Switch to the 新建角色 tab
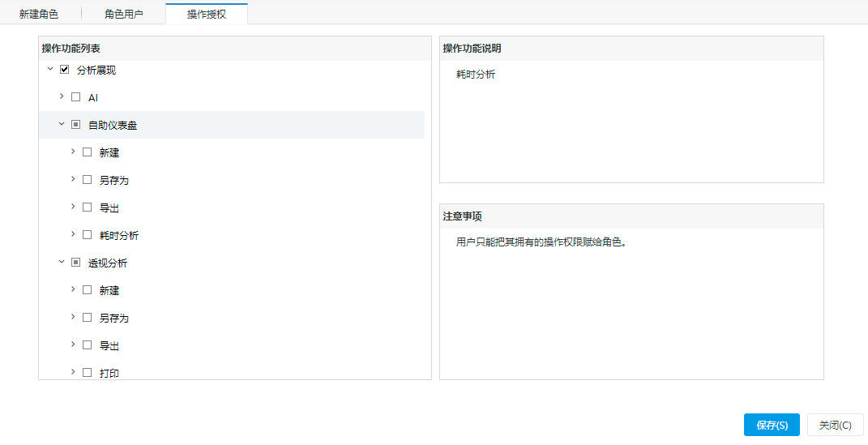Screen dimensions: 868x445 39,14
